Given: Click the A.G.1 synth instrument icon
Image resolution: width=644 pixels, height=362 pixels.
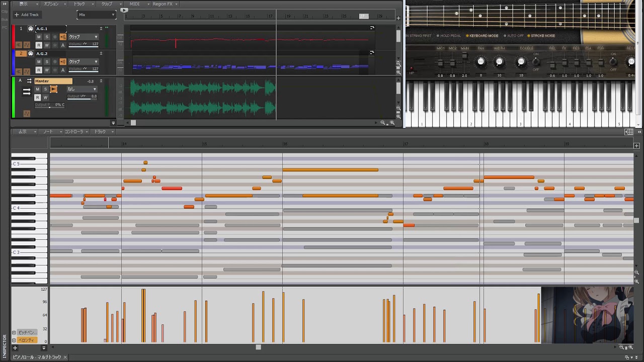Looking at the screenshot, I should (x=31, y=29).
